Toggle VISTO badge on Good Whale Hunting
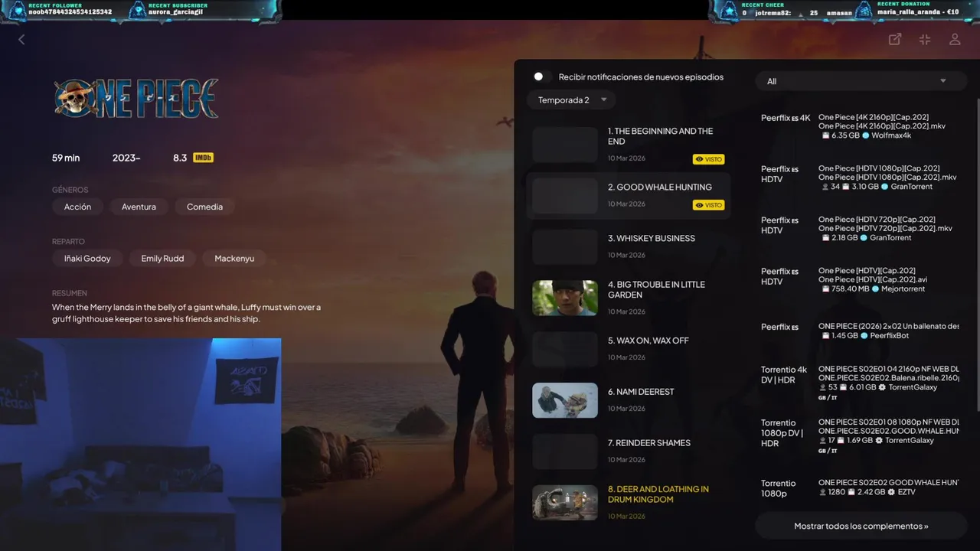 pos(708,205)
